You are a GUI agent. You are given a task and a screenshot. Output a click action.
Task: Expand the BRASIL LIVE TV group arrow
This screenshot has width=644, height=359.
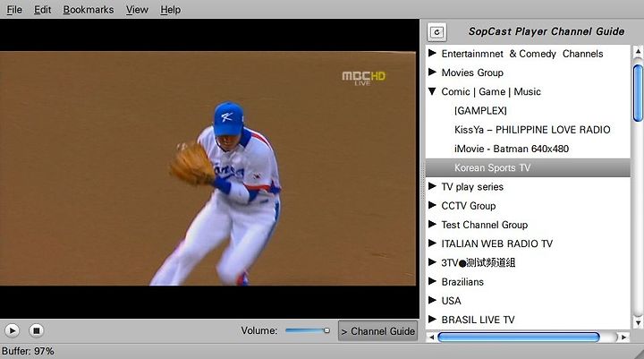[432, 319]
